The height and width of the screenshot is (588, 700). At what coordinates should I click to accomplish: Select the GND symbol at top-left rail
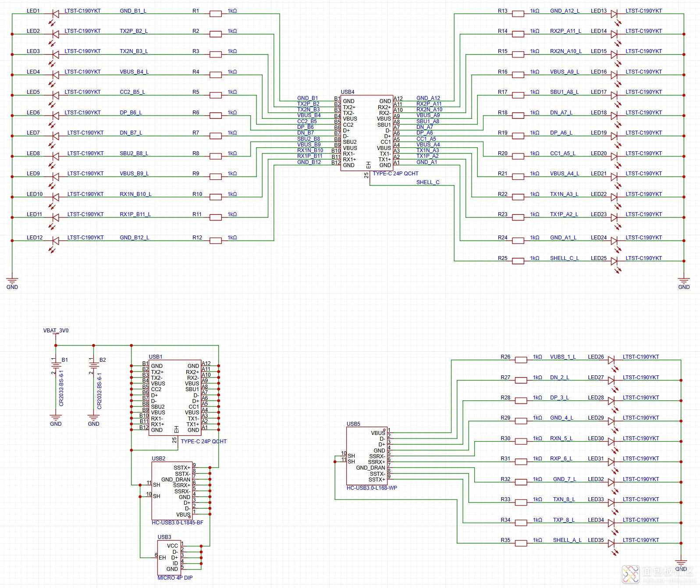(x=12, y=282)
